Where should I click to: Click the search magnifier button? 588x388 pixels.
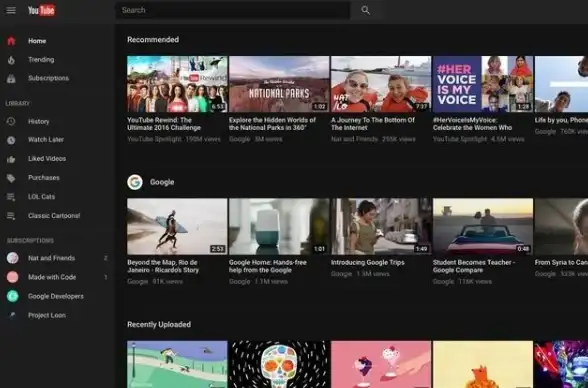pyautogui.click(x=366, y=10)
